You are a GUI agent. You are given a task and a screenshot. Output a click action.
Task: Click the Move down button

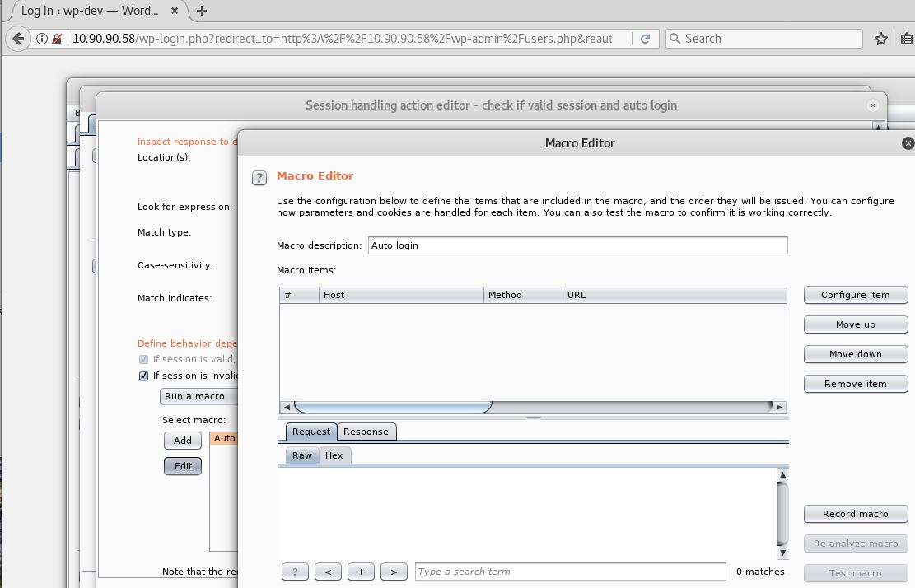click(x=856, y=354)
